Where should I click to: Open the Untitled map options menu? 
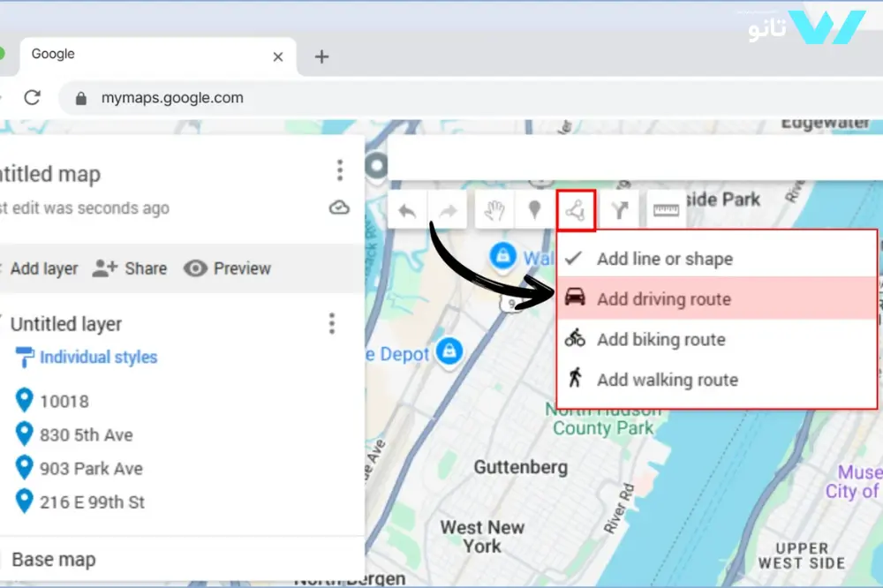(339, 170)
